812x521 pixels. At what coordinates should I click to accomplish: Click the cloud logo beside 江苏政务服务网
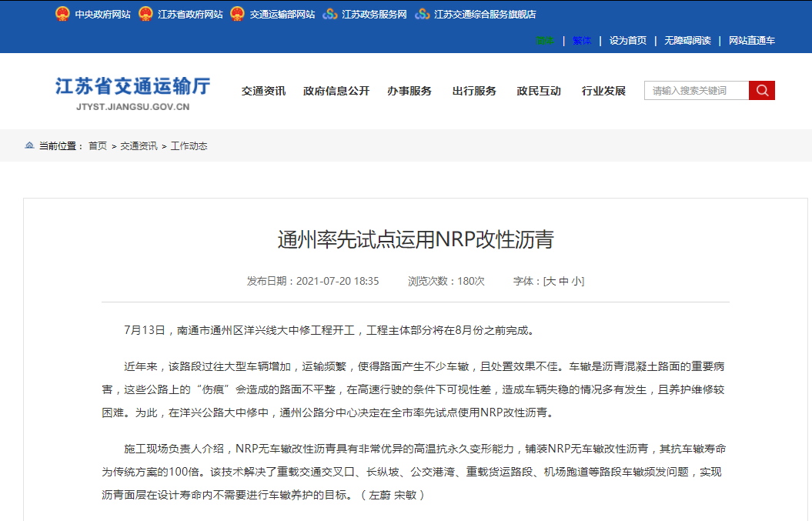330,14
